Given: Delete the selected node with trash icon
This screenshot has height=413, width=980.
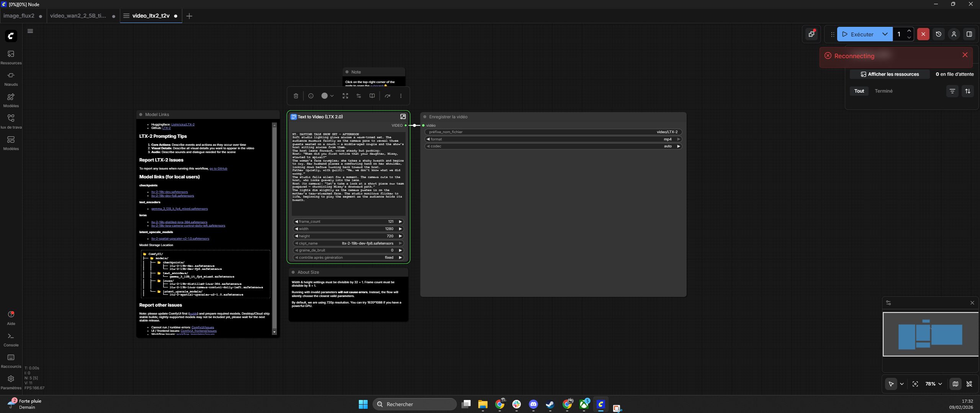Looking at the screenshot, I should click(x=296, y=96).
